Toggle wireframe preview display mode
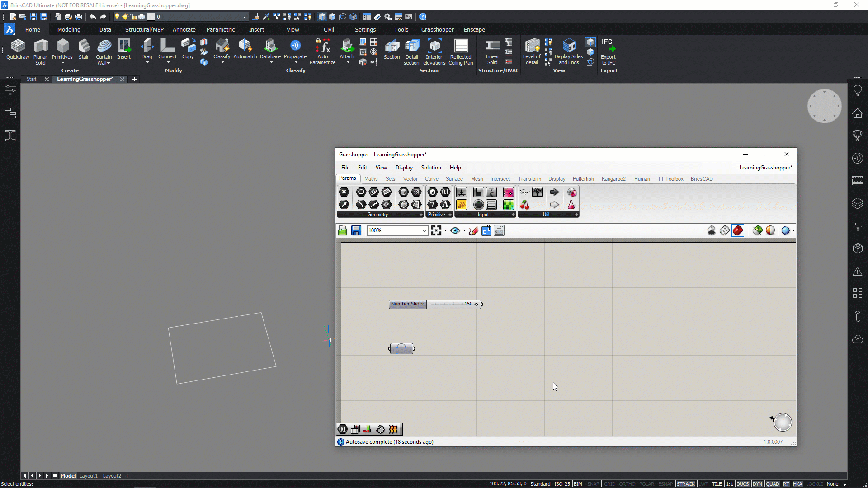This screenshot has height=488, width=868. [724, 230]
